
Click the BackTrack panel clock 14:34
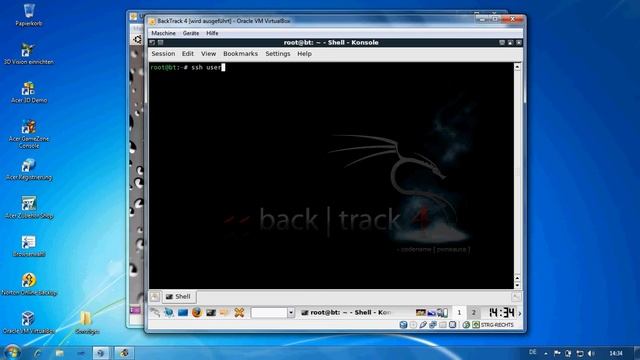click(x=501, y=313)
